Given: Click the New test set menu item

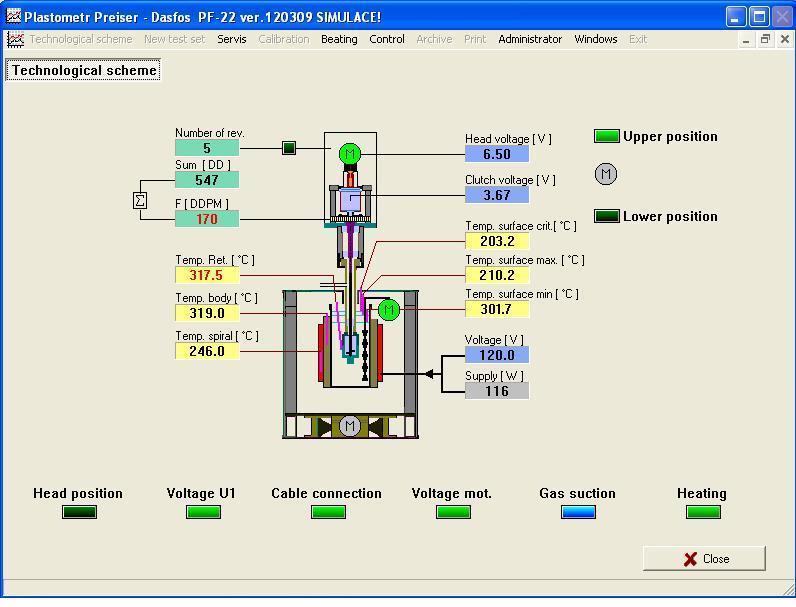Looking at the screenshot, I should (174, 39).
